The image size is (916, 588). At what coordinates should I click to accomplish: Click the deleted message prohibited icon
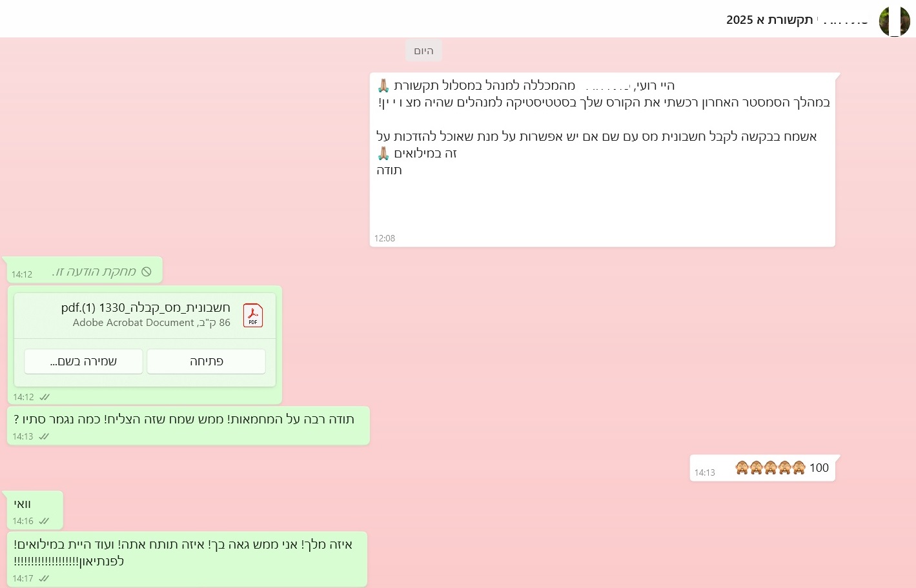coord(147,272)
